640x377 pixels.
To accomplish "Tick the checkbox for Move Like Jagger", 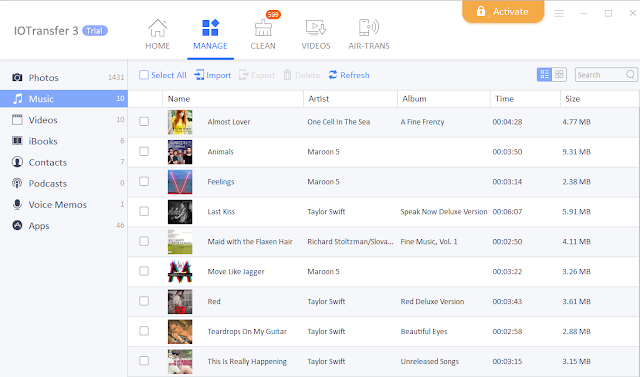I will 144,271.
